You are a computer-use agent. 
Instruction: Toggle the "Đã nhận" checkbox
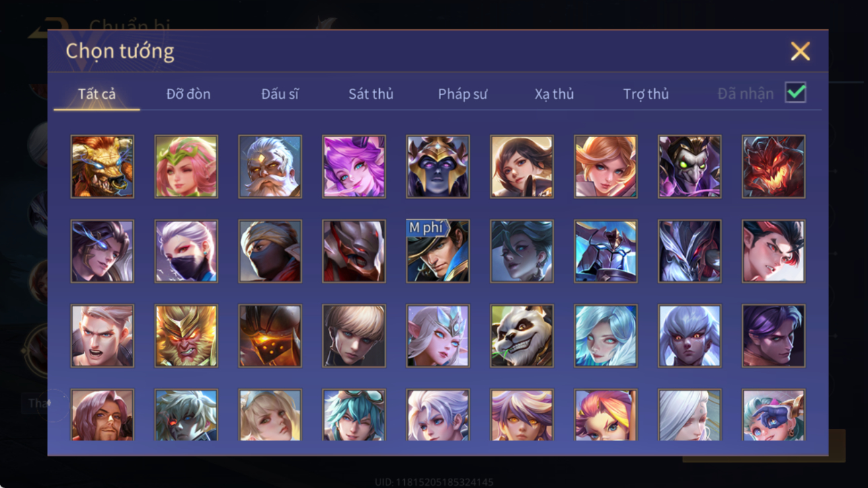795,93
